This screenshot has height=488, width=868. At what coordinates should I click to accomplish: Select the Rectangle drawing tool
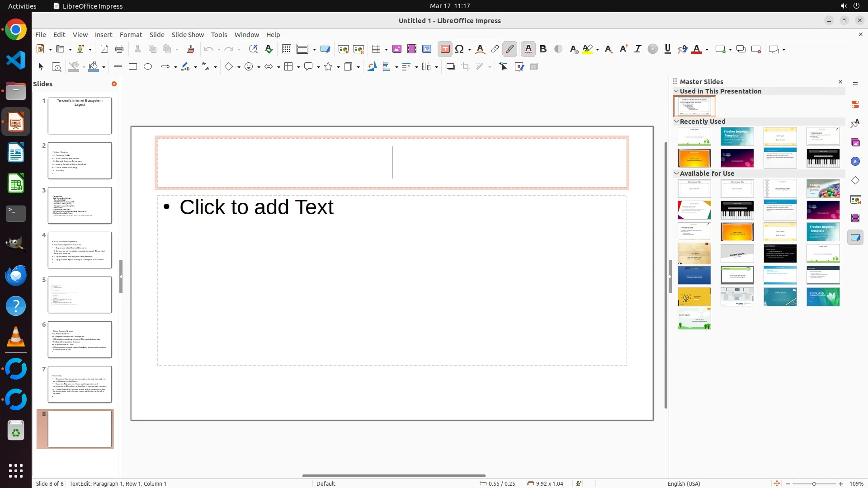pos(133,67)
